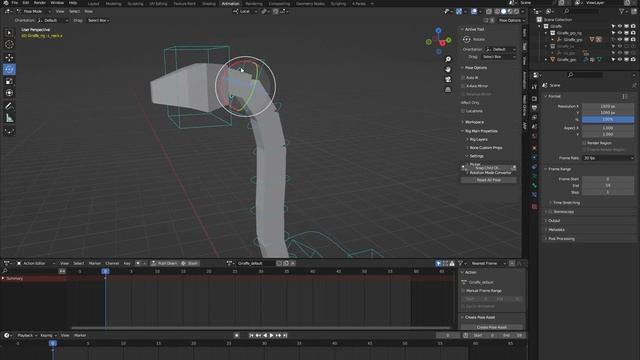Click the Reset All Pose button

tap(489, 180)
